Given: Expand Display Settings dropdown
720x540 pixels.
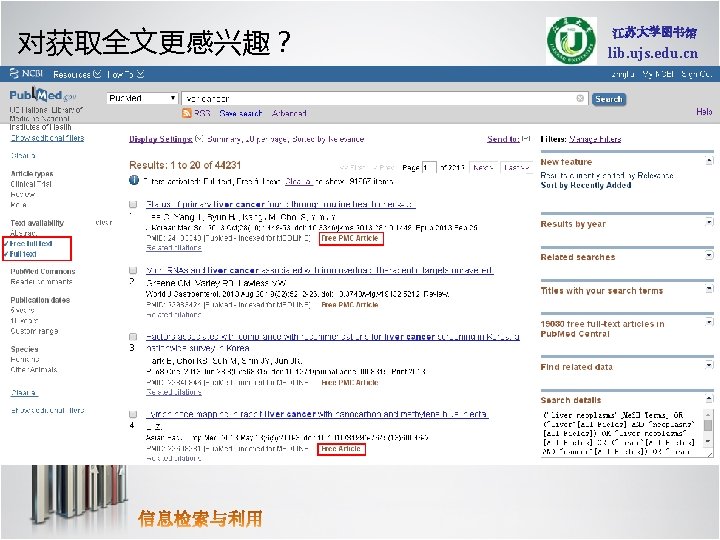Looking at the screenshot, I should 165,139.
